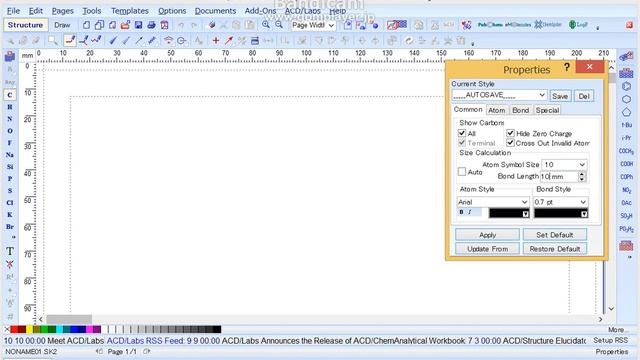Switch to the Bond tab
The height and width of the screenshot is (360, 640).
pos(520,110)
